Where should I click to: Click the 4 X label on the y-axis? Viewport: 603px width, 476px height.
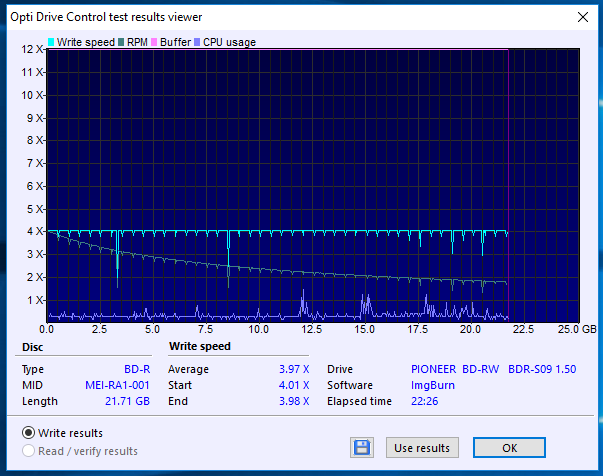[x=35, y=231]
